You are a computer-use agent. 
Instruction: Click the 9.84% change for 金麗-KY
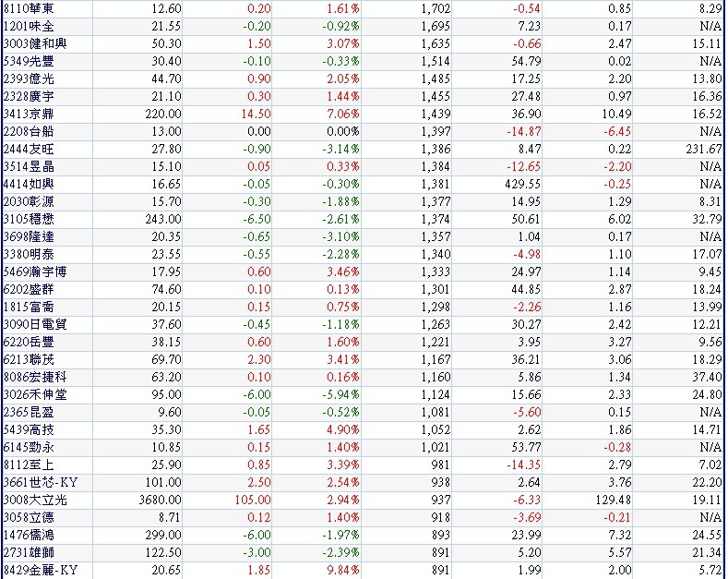(x=343, y=570)
